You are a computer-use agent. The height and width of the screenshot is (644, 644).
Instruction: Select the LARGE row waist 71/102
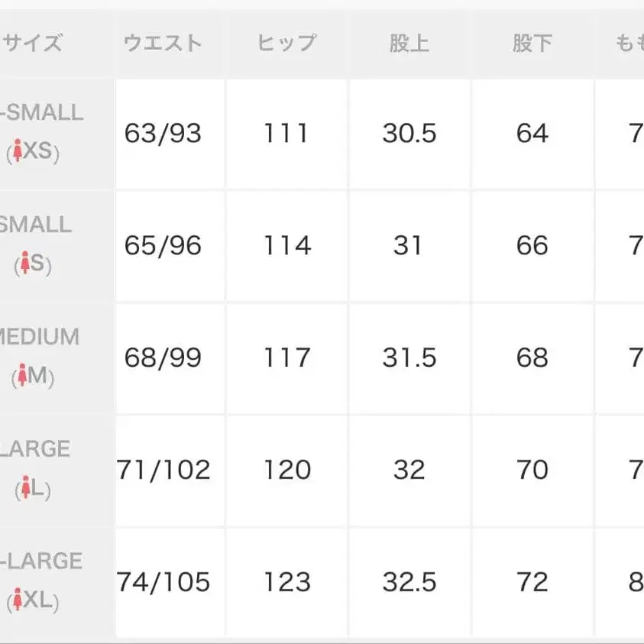point(163,470)
